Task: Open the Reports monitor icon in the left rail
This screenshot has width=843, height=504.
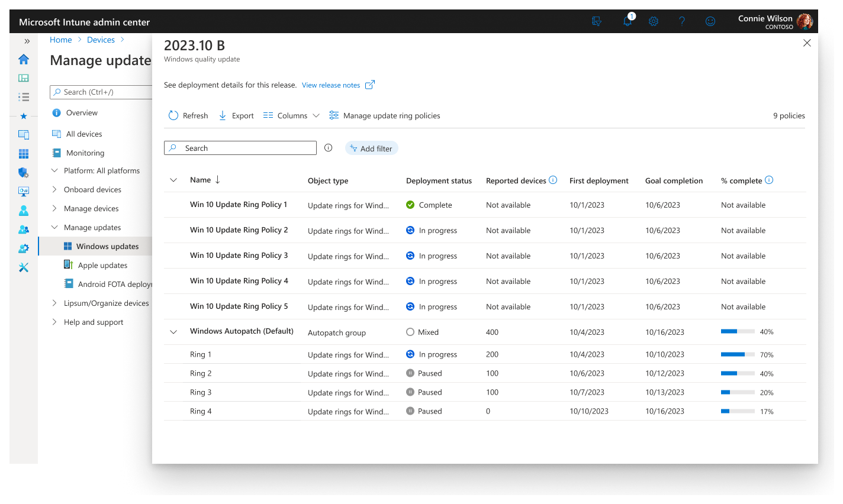Action: [24, 192]
